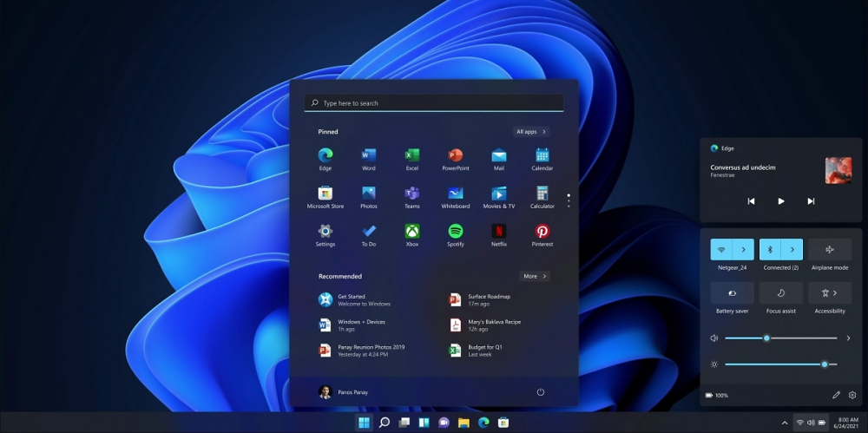This screenshot has height=433, width=868.
Task: Play the Conversus ad undecim track
Action: point(781,201)
